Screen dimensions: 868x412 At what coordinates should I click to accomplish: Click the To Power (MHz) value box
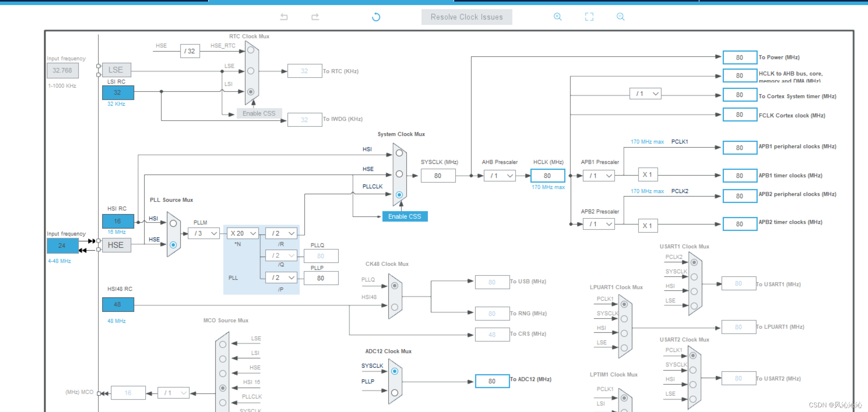(740, 57)
